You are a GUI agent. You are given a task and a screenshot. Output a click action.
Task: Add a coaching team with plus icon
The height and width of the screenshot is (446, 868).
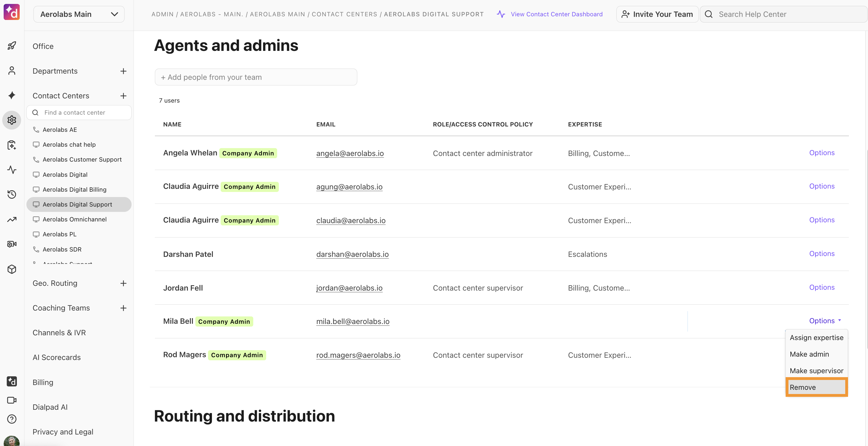[123, 308]
